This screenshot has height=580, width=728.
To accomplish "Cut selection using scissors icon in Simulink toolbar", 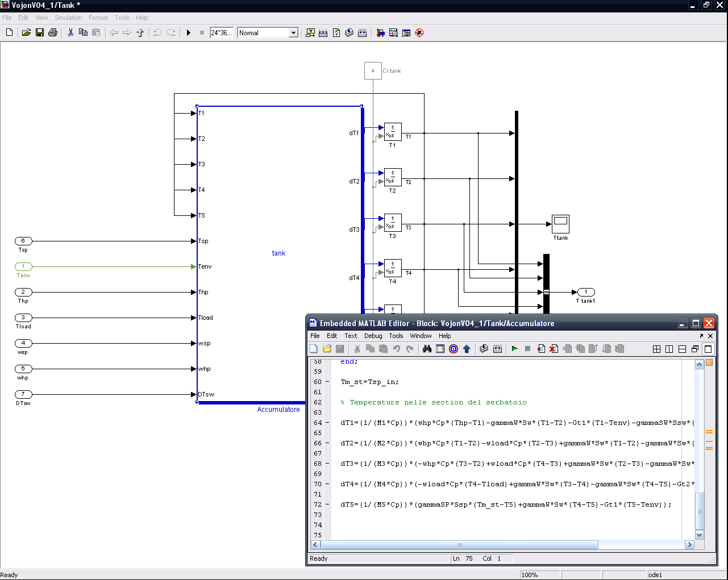I will (70, 32).
